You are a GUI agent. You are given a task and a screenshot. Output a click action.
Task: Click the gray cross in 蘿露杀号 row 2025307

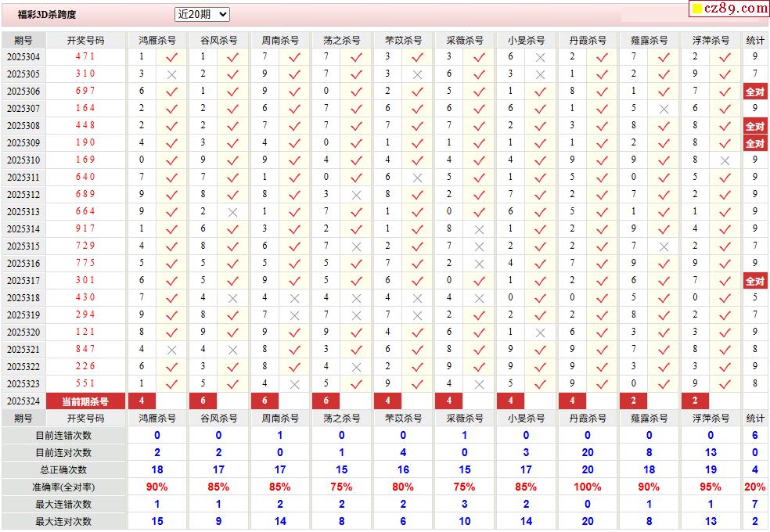tap(664, 109)
